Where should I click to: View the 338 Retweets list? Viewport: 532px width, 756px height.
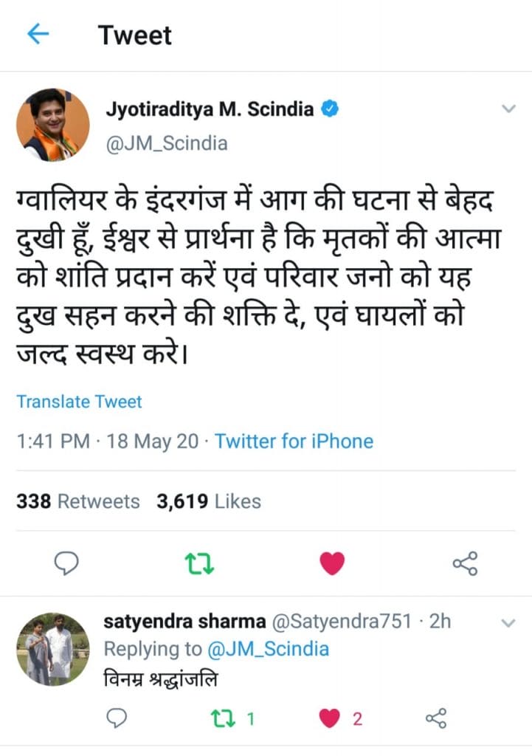tap(77, 501)
